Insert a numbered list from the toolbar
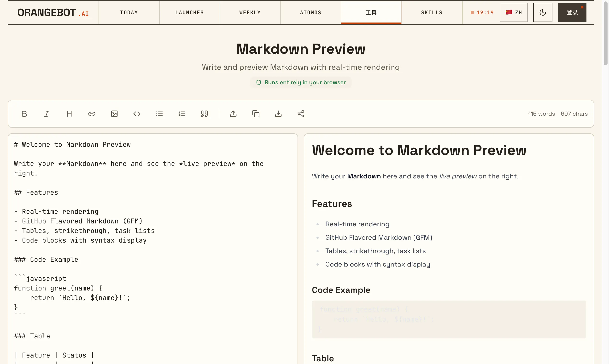The width and height of the screenshot is (609, 364). [x=182, y=114]
